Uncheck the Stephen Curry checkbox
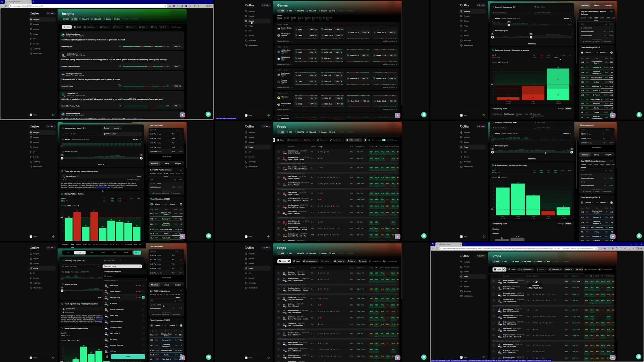644x362 pixels. point(143,298)
